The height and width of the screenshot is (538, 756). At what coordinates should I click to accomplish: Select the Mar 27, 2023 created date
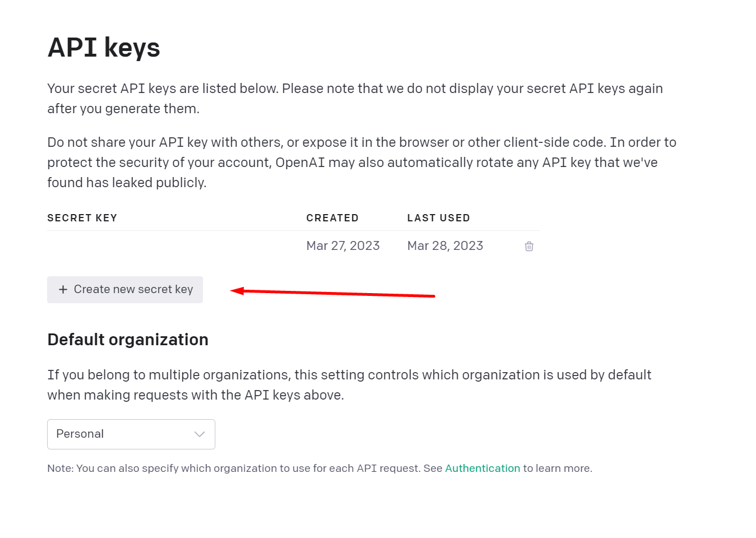[343, 245]
